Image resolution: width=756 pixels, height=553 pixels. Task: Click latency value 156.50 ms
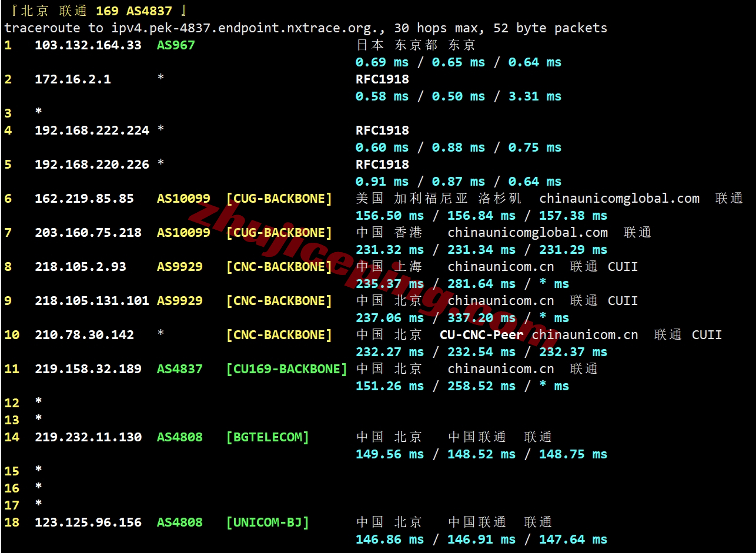point(390,215)
